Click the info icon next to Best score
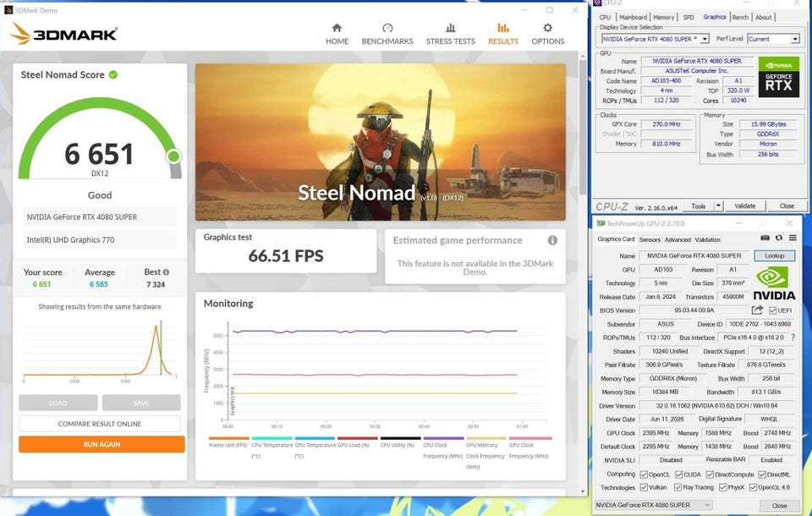The height and width of the screenshot is (516, 812). coord(167,272)
